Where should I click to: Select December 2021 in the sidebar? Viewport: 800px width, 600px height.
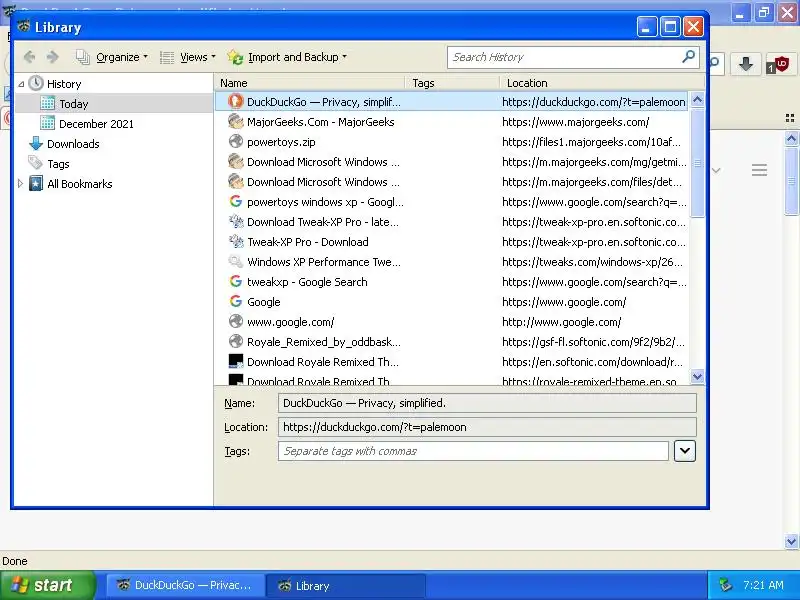[x=96, y=123]
